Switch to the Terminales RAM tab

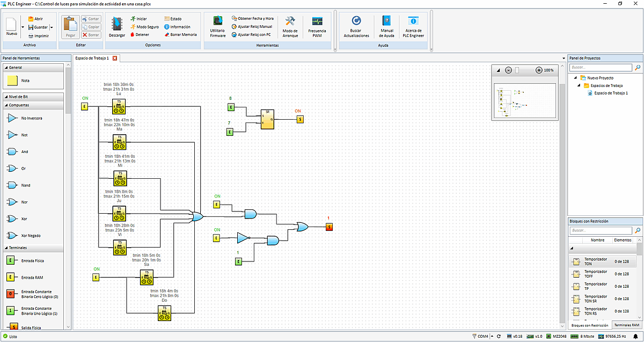(x=628, y=325)
